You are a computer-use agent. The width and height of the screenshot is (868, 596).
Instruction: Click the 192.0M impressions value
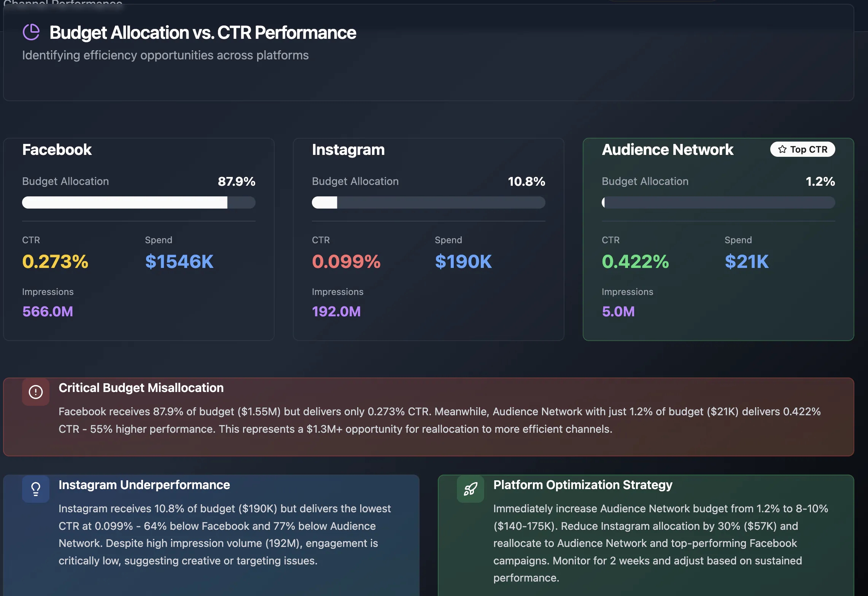[x=336, y=312]
